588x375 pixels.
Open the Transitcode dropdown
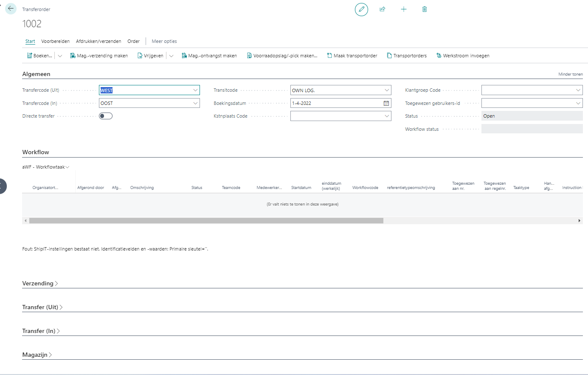pos(387,90)
